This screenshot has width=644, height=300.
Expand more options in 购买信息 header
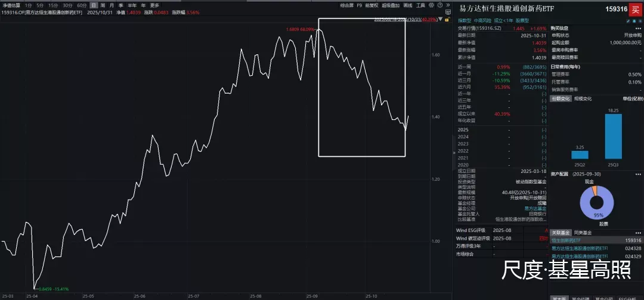640,28
